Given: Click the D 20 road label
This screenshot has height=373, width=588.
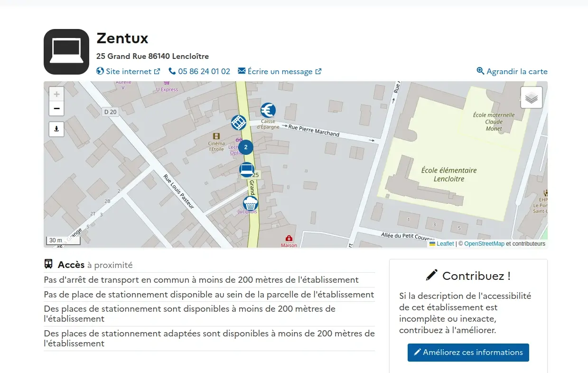Looking at the screenshot, I should click(x=110, y=112).
